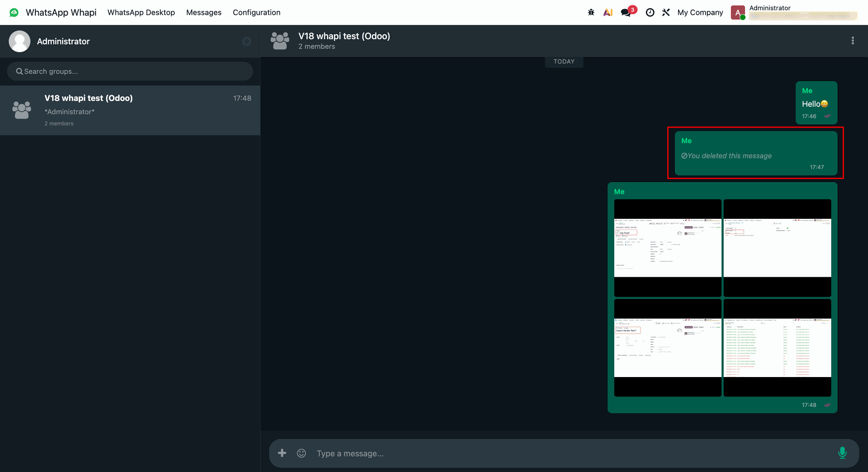Click the crossed tools settings icon
Image resolution: width=868 pixels, height=472 pixels.
tap(666, 12)
